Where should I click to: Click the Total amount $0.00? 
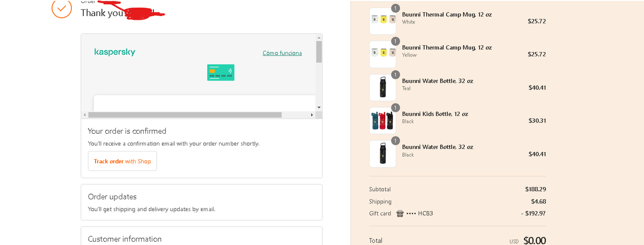[535, 241]
